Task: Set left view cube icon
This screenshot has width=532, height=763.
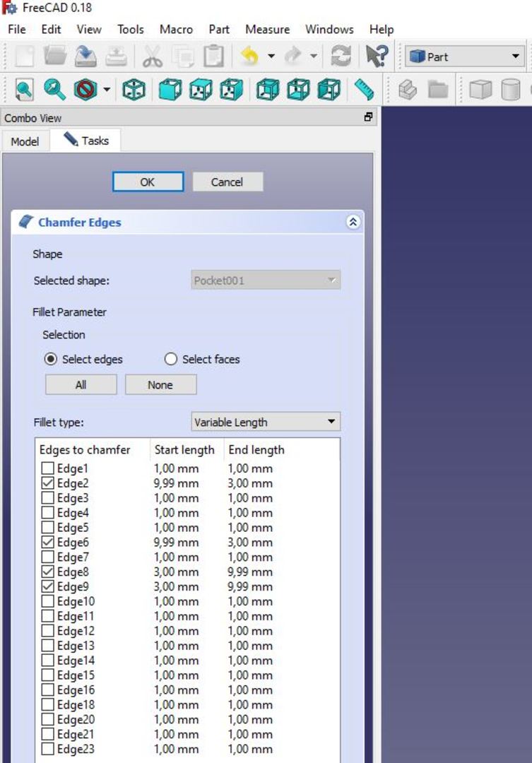Action: point(329,90)
